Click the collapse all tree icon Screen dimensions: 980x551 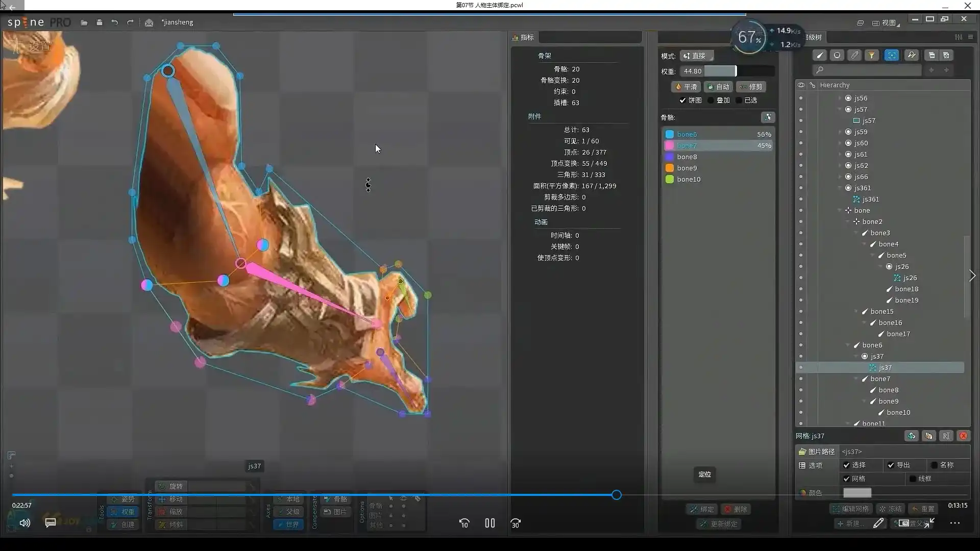tap(932, 55)
